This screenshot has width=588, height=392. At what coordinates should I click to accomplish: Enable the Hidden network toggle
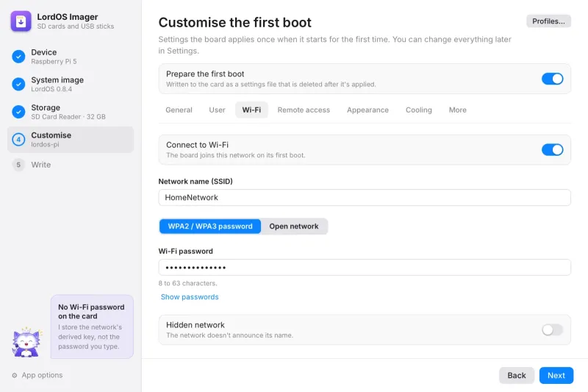(552, 329)
